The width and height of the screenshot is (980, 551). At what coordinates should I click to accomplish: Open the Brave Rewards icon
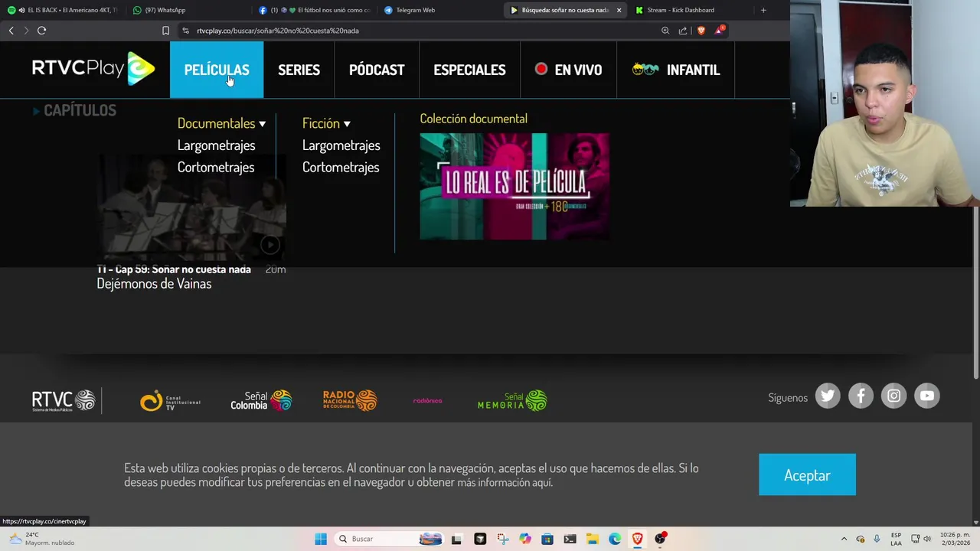pyautogui.click(x=719, y=31)
